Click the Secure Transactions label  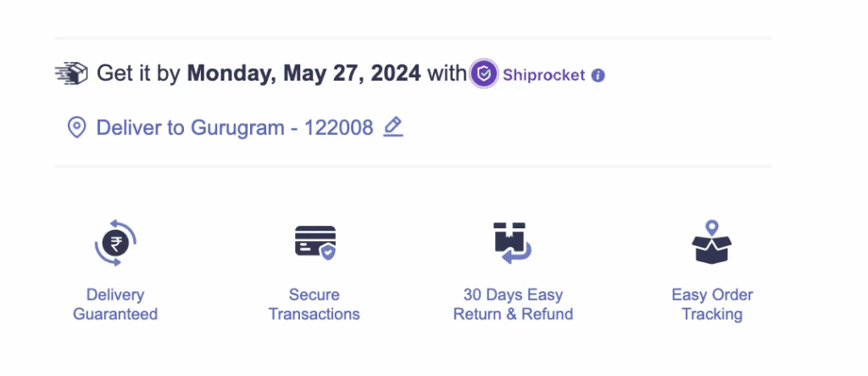(314, 305)
